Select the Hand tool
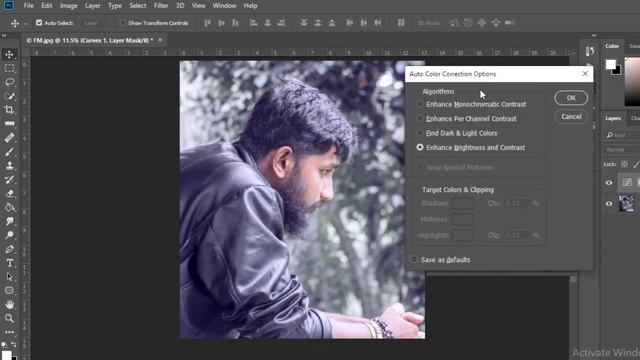Viewport: 640px width, 360px height. 9,304
